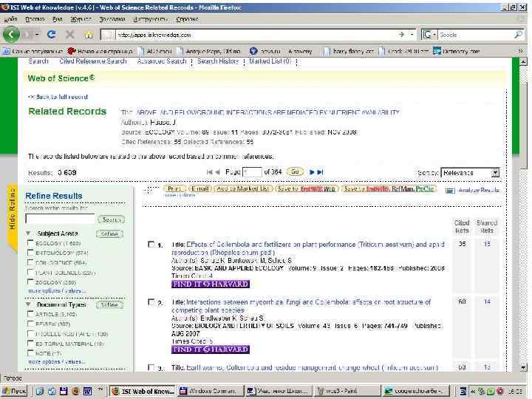Open the bookmark with blue globe icon
532x399 pixels.
click(x=265, y=51)
